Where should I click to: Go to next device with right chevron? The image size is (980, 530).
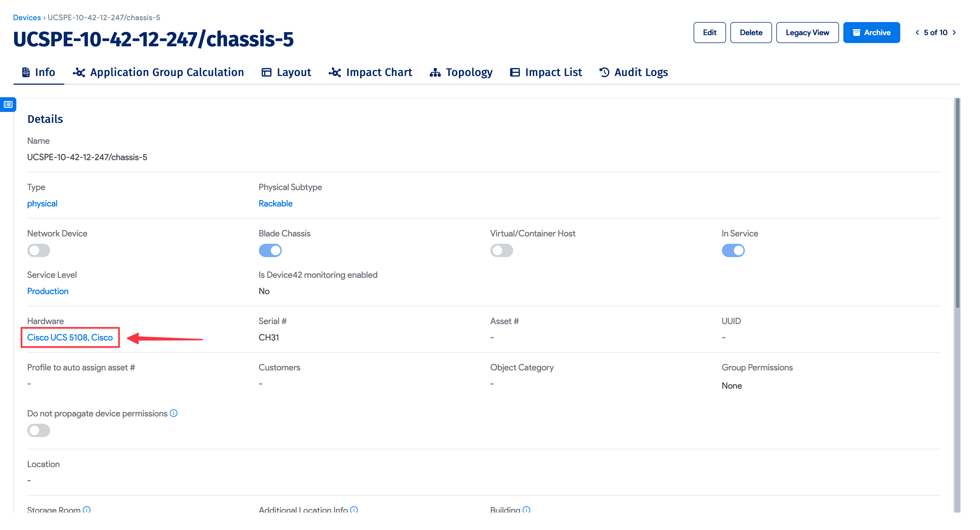(x=954, y=33)
